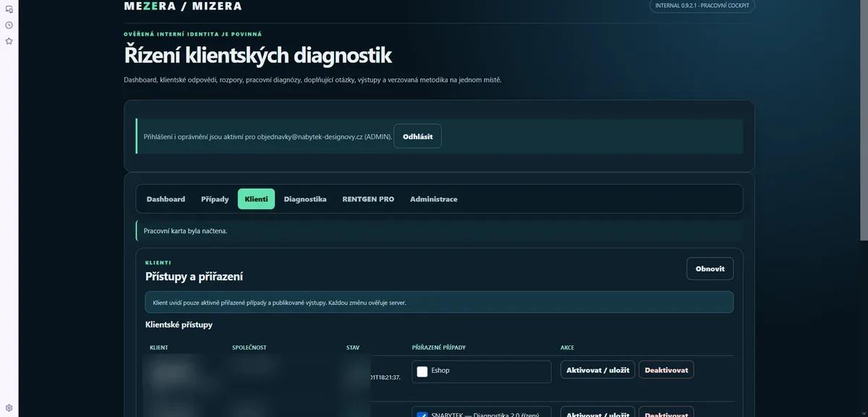Viewport: 868px width, 417px height.
Task: Click the Klientské přístupy heading
Action: tap(179, 325)
